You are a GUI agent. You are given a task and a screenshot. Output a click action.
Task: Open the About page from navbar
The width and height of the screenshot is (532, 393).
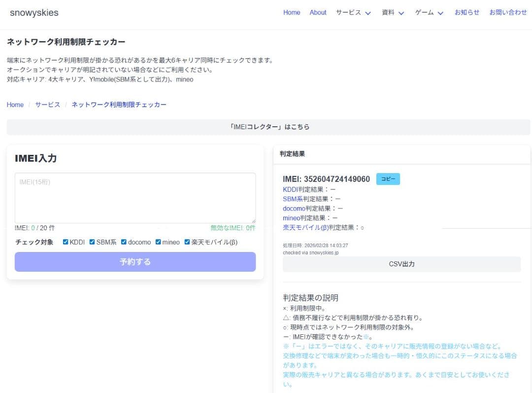point(318,13)
